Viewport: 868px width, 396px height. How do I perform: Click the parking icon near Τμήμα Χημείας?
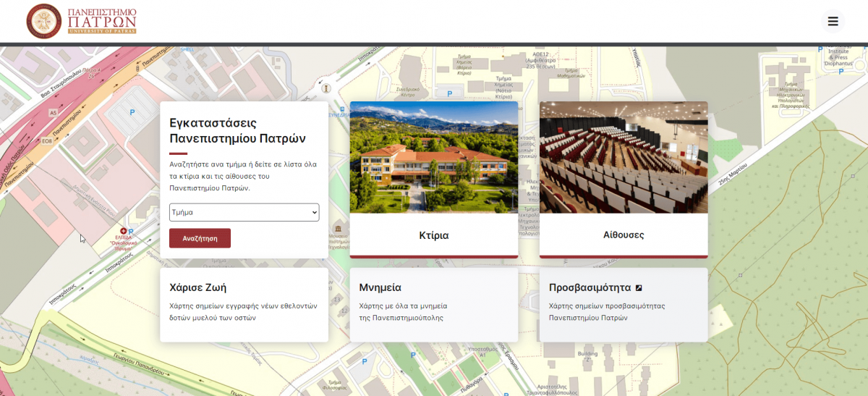[449, 93]
